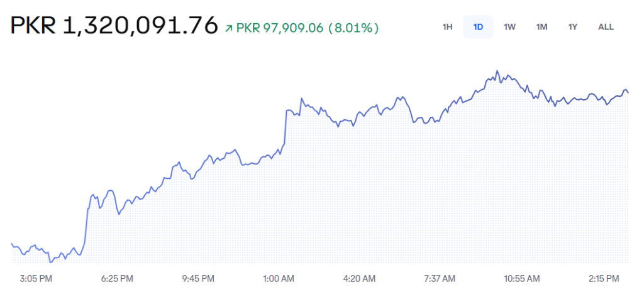This screenshot has width=644, height=297.
Task: Click the active 1D range tab
Action: click(x=478, y=27)
